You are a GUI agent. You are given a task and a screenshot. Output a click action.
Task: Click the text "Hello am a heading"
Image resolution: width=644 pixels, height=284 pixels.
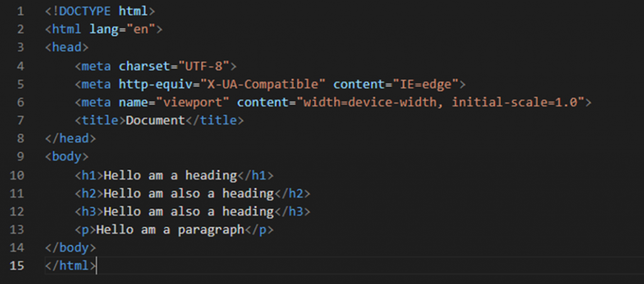[170, 175]
